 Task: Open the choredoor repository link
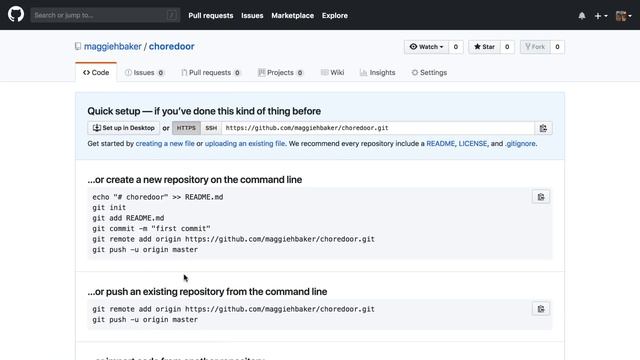(171, 47)
